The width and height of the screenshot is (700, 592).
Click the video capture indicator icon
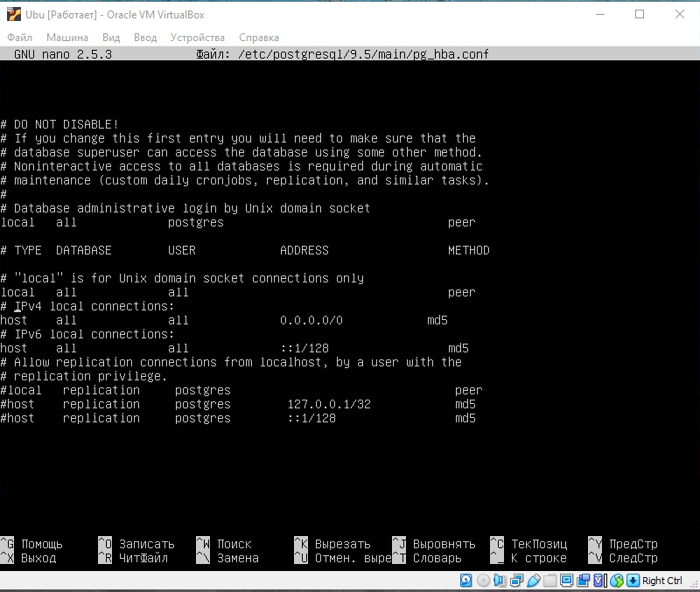584,581
